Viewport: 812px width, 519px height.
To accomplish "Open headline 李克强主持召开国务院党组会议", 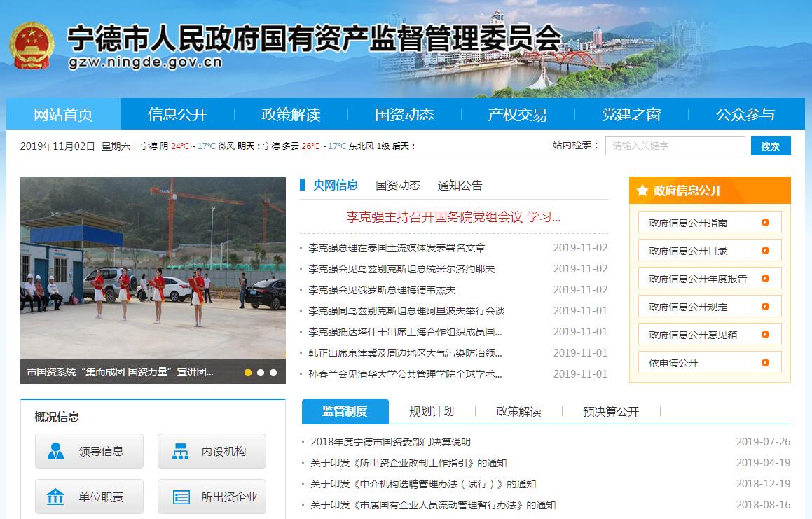I will [453, 217].
